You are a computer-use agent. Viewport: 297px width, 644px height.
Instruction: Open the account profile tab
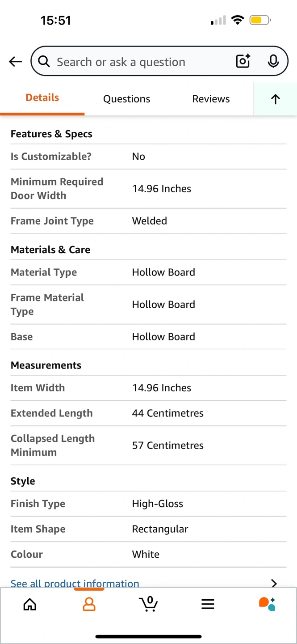89,605
